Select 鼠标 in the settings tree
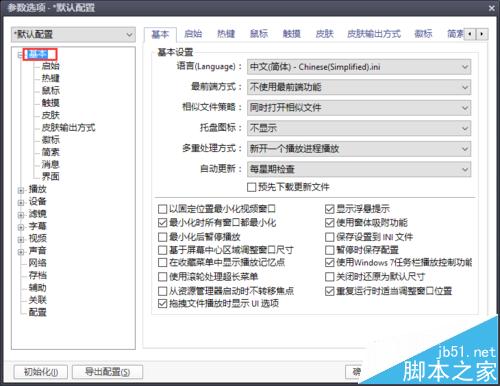The width and height of the screenshot is (500, 386). pos(51,90)
